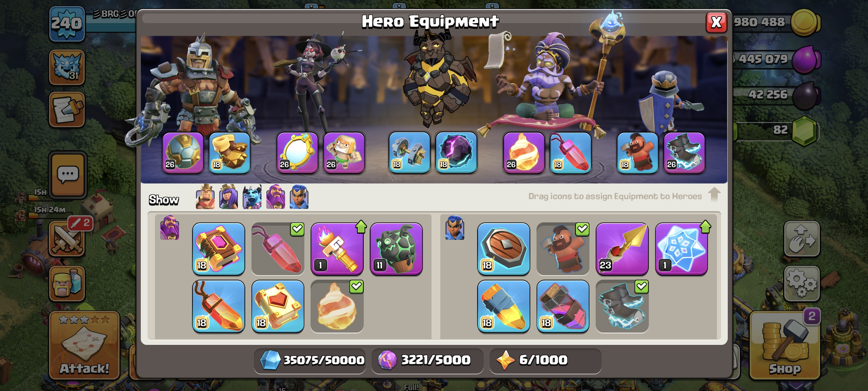Select the checked Rage Gem equipment
Viewport: 868px width, 391px height.
(x=278, y=249)
